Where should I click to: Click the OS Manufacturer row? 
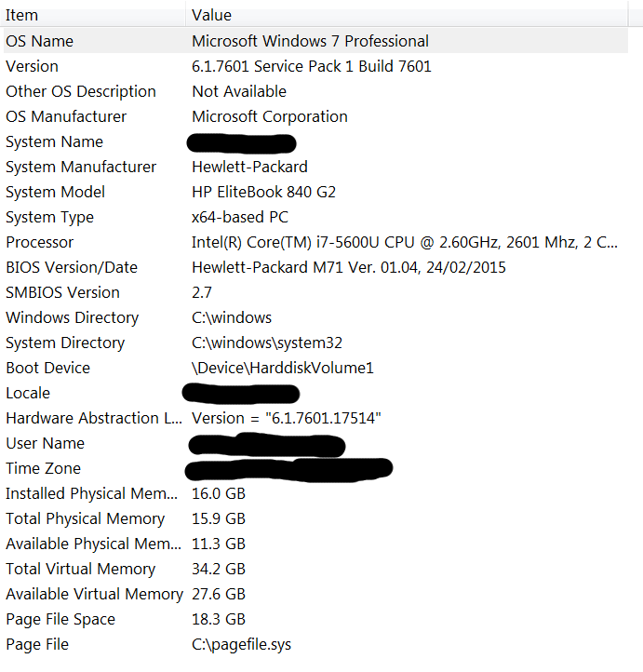[65, 116]
